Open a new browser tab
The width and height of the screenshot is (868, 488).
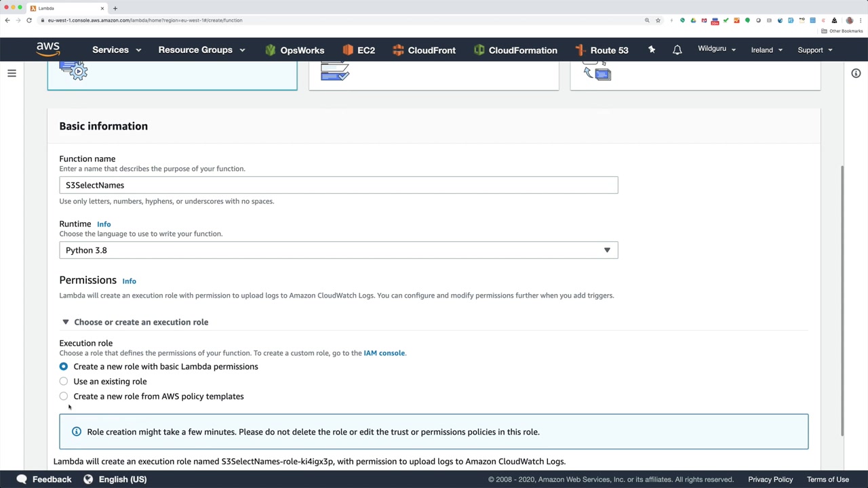tap(115, 8)
